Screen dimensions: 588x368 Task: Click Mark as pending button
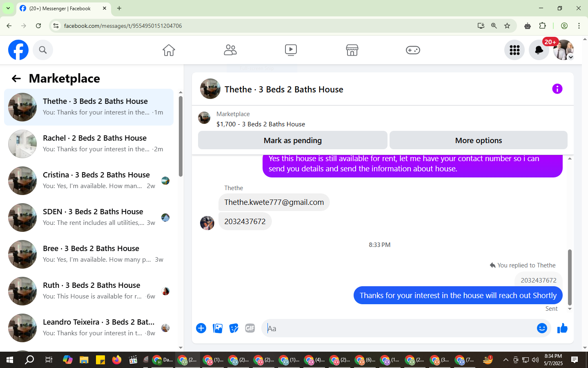click(x=292, y=140)
